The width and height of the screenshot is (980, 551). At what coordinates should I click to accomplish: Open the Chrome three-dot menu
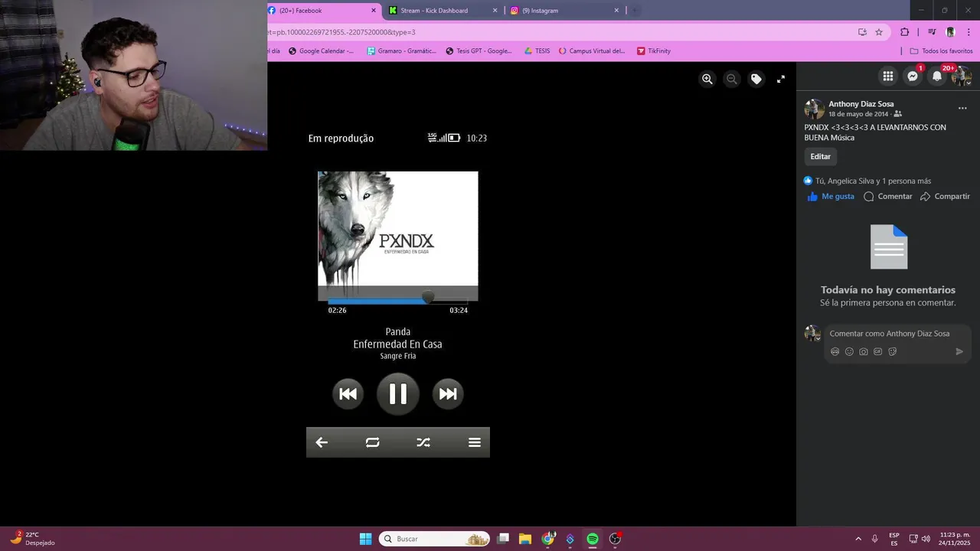pos(969,32)
